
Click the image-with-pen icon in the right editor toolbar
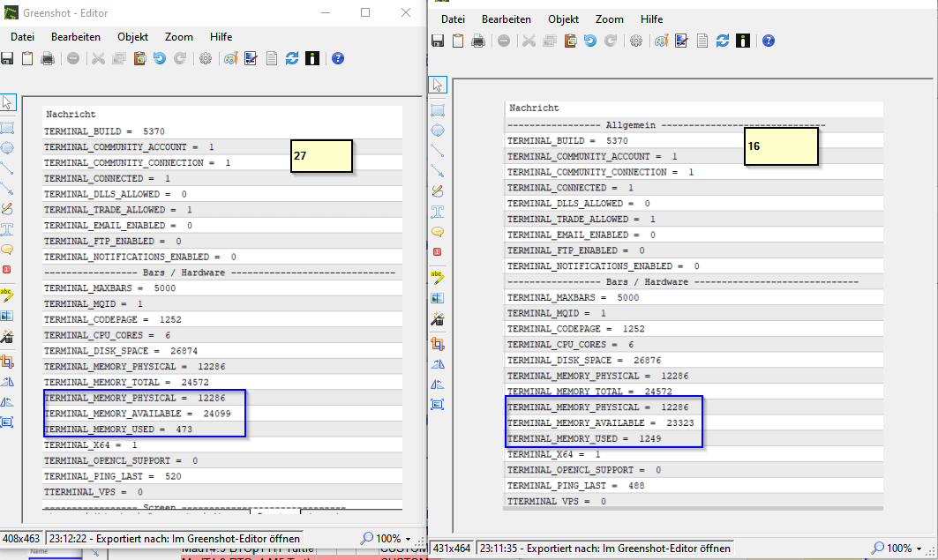pyautogui.click(x=681, y=41)
